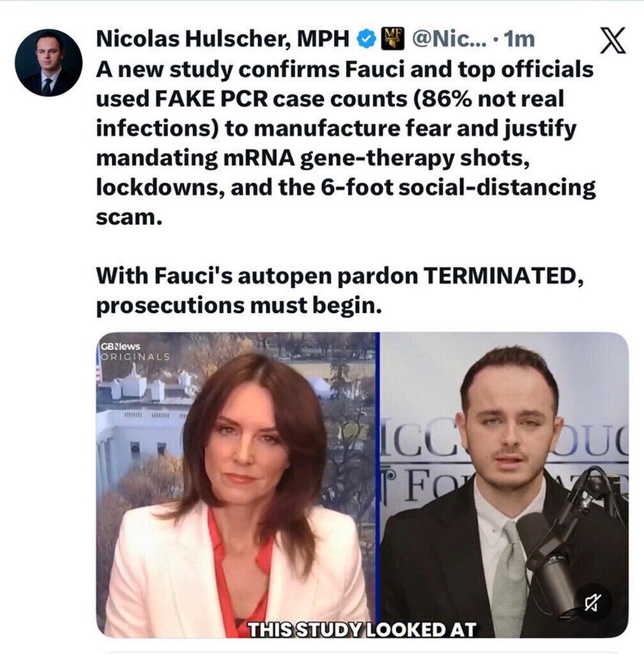Click the man's side of the split video
The width and height of the screenshot is (644, 654).
tap(504, 485)
